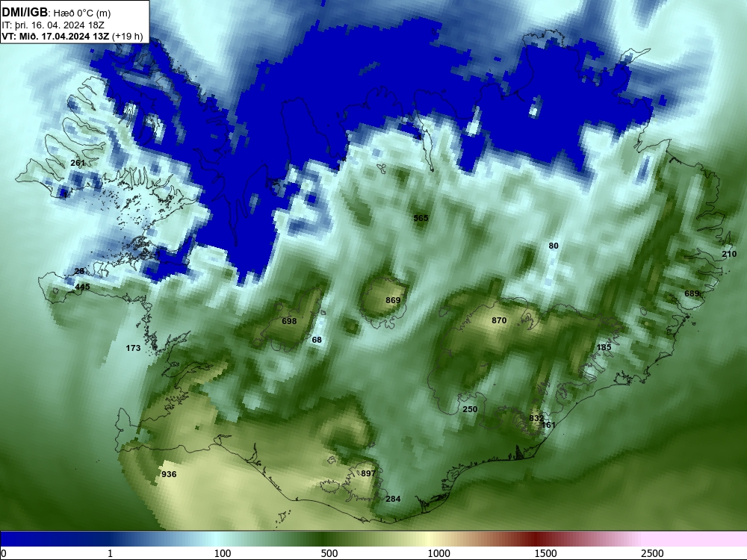Click the 'VT: Mið. 17.04.2024 13Z' valid time
The width and height of the screenshot is (747, 560).
(55, 36)
